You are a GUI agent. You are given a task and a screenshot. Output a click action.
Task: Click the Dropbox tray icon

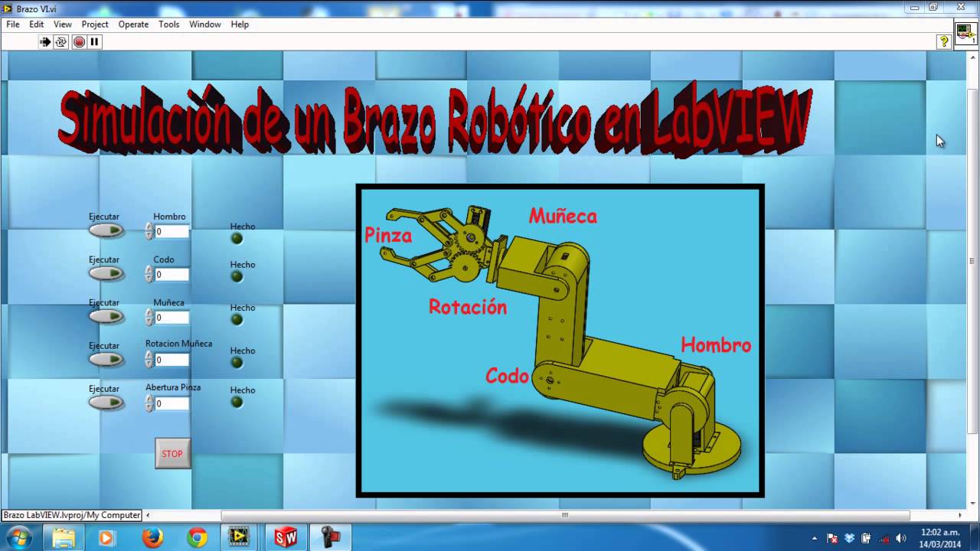(849, 539)
